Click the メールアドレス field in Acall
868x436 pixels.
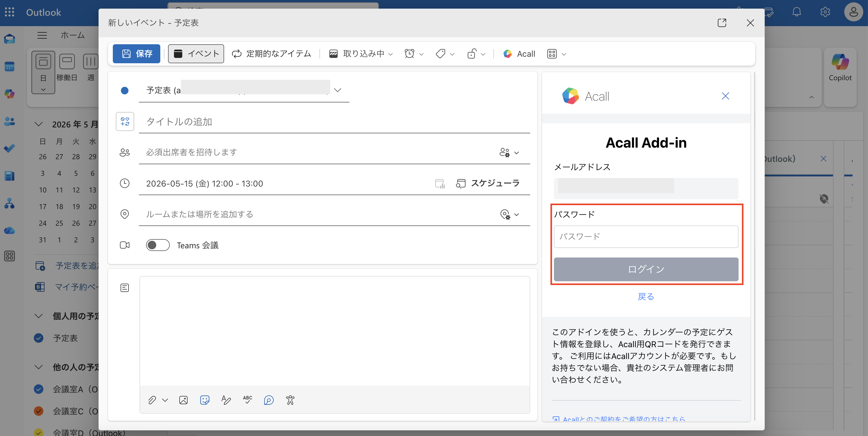click(646, 188)
